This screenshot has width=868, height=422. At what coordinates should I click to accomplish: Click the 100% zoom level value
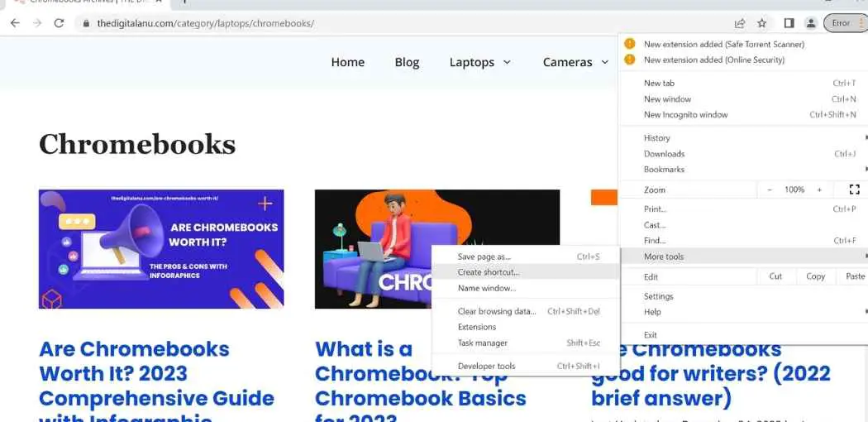coord(794,189)
